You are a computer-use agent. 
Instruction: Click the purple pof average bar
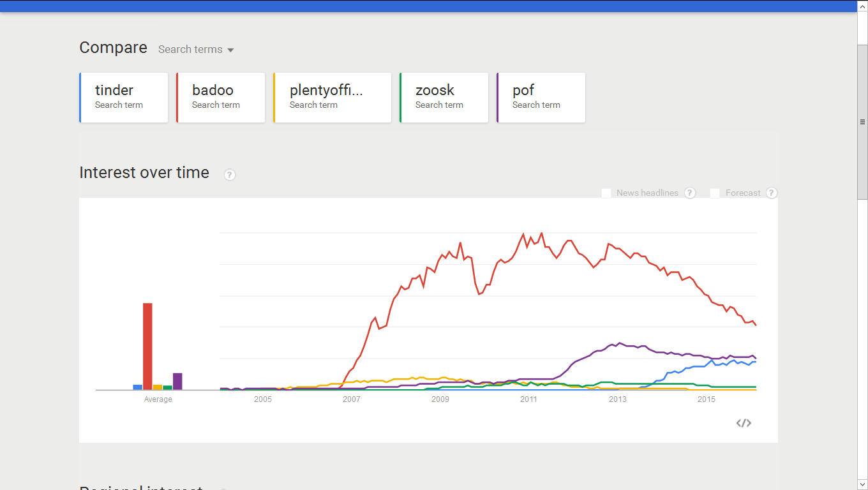tap(177, 382)
